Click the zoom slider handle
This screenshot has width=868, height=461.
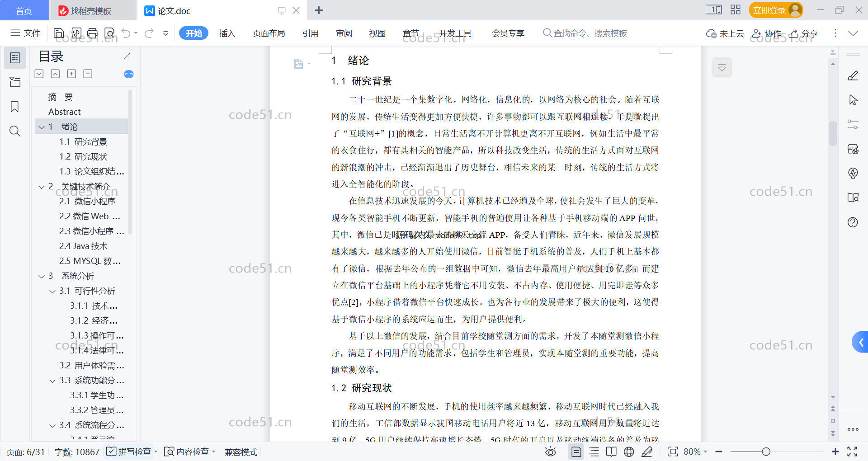click(766, 452)
